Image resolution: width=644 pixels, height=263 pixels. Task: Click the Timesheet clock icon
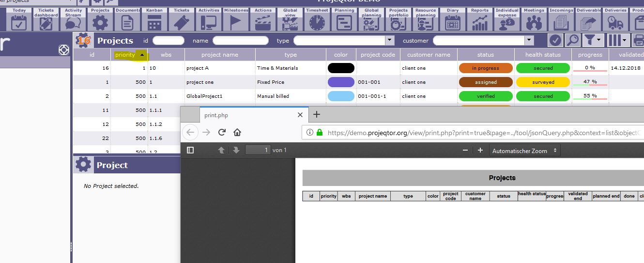(317, 22)
